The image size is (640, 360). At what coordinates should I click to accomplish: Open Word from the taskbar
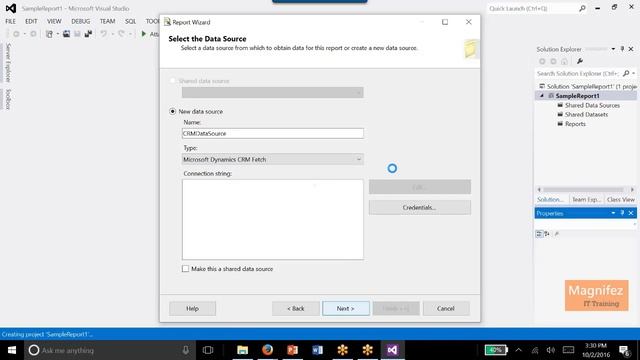tap(318, 350)
